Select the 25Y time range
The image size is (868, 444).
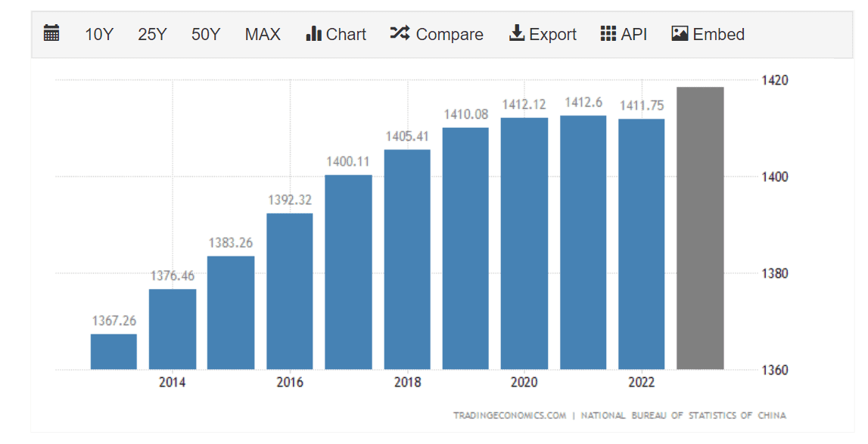(152, 34)
